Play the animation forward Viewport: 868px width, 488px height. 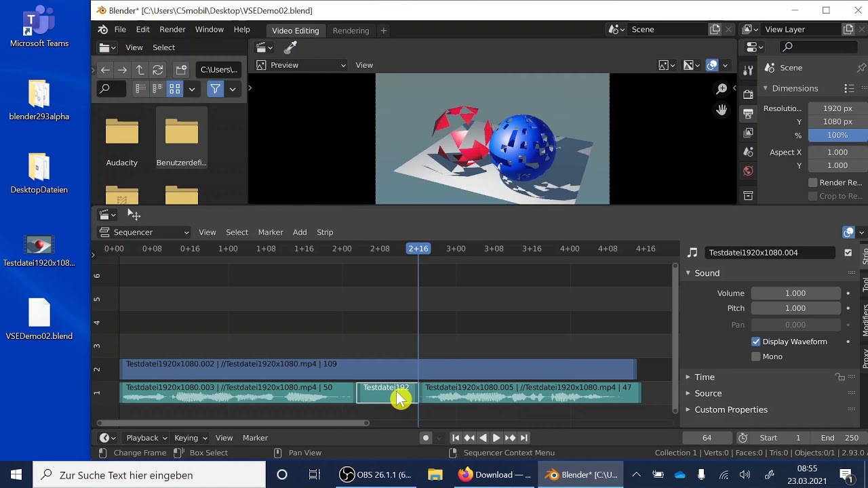pos(496,438)
